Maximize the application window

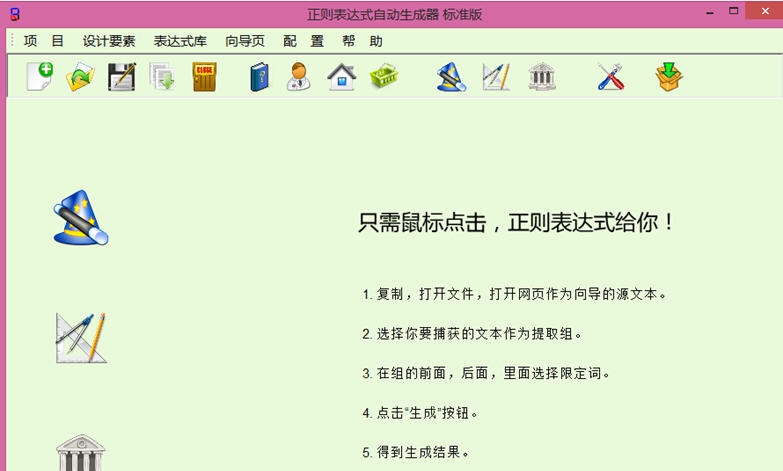tap(734, 11)
